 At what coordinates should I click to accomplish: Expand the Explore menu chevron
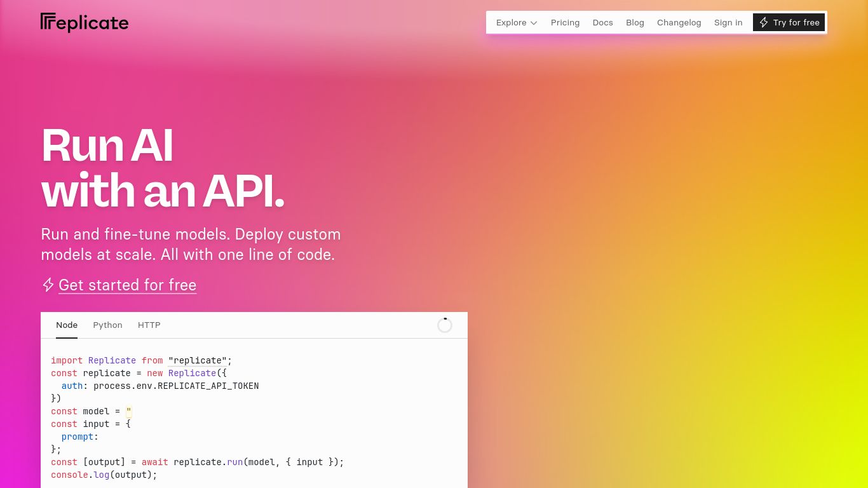(x=534, y=23)
